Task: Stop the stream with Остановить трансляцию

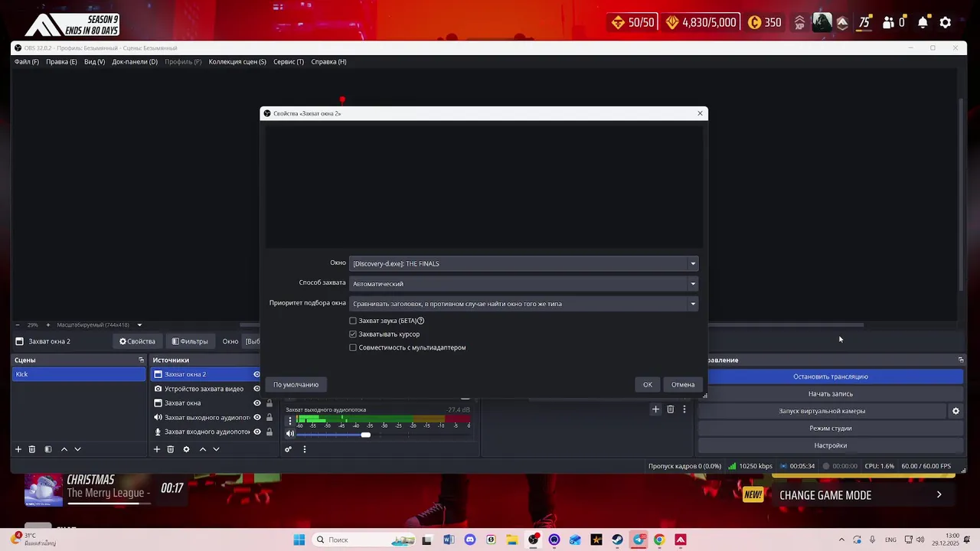Action: pos(831,377)
